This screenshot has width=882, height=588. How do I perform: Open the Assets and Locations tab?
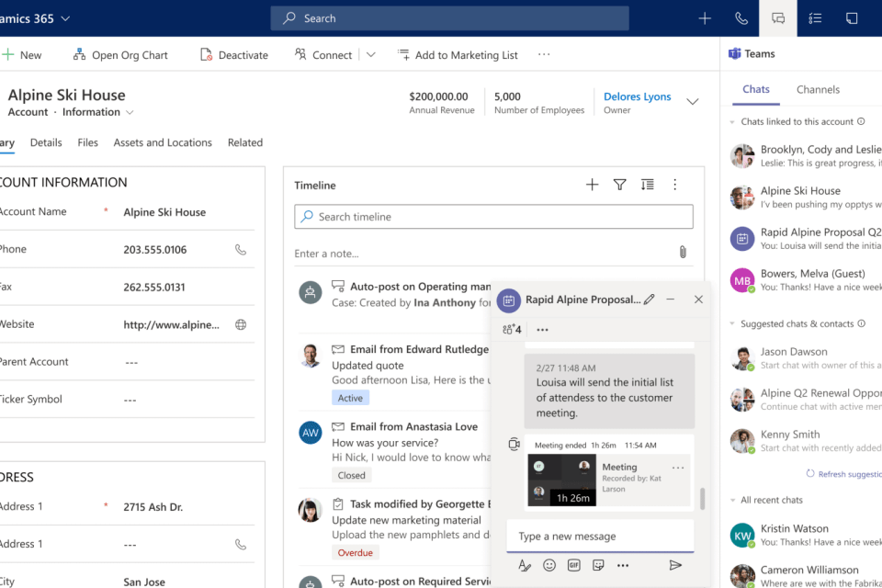click(163, 142)
